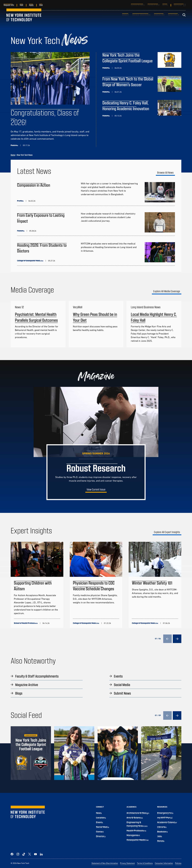Click the bear mascot Tech thumbnail

(169, 60)
